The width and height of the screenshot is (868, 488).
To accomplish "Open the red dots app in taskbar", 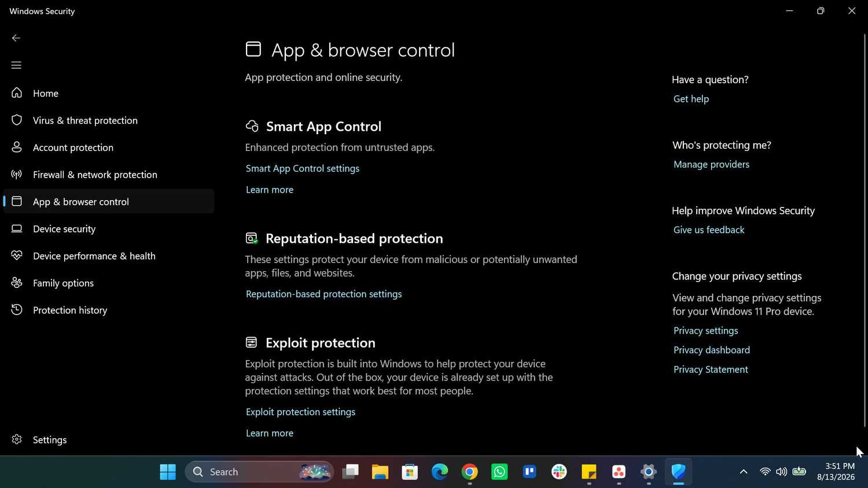I will click(619, 472).
